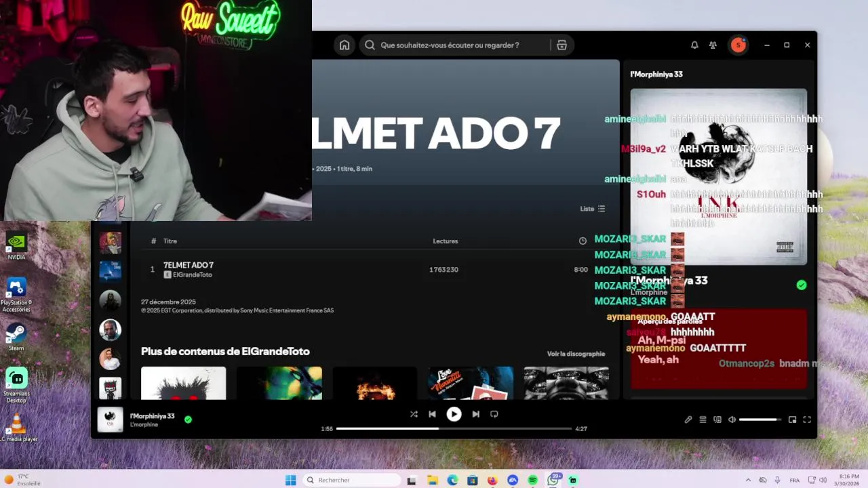Open the 17°C weather widget

coord(22,480)
